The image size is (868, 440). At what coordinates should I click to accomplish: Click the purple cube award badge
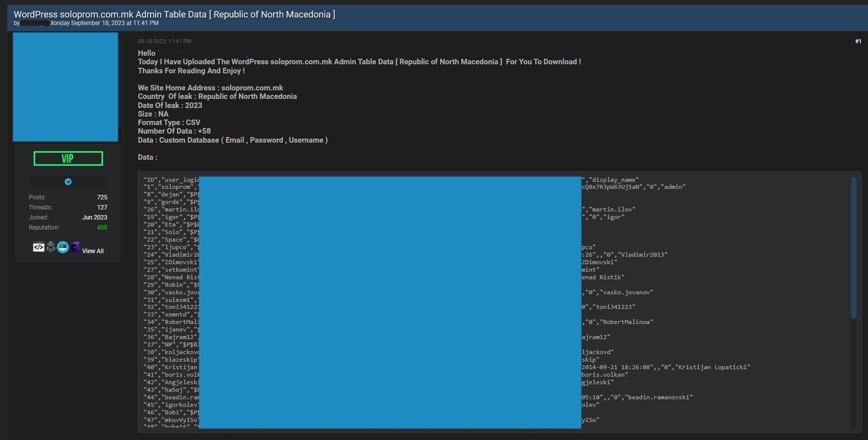(x=75, y=247)
